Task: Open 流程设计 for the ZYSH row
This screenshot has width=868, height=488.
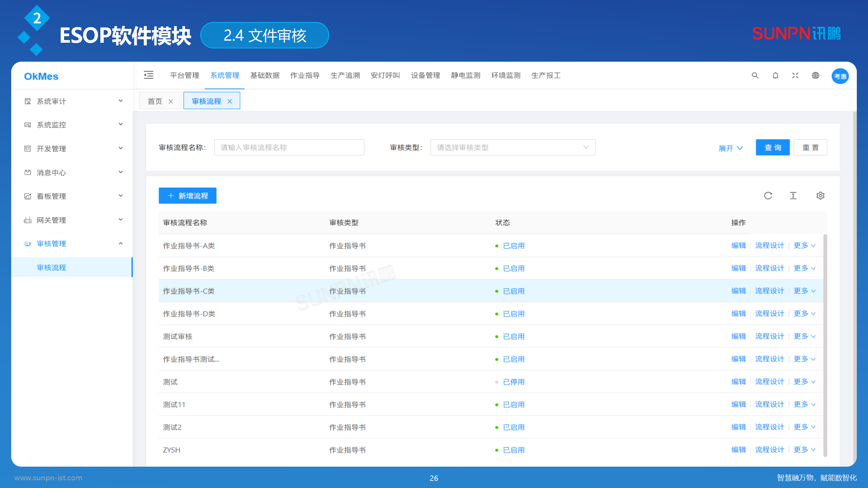Action: 769,450
